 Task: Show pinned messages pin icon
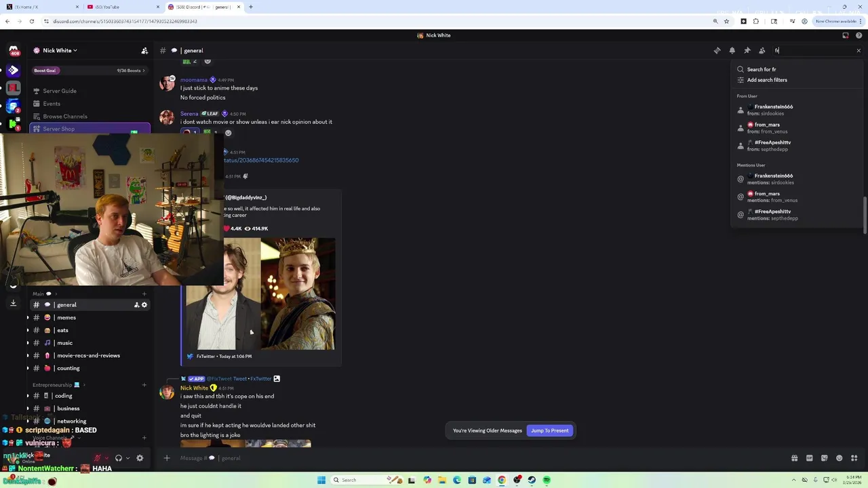point(747,50)
